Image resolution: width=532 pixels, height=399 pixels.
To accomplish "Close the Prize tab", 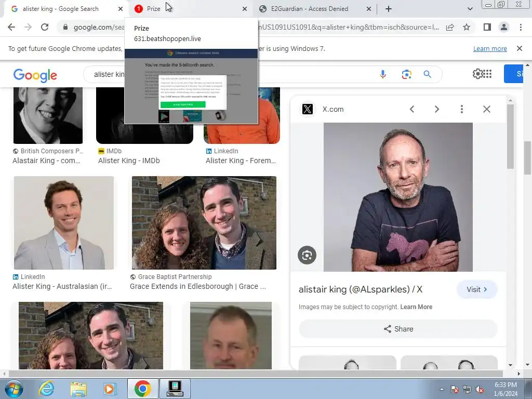I will 245,9.
